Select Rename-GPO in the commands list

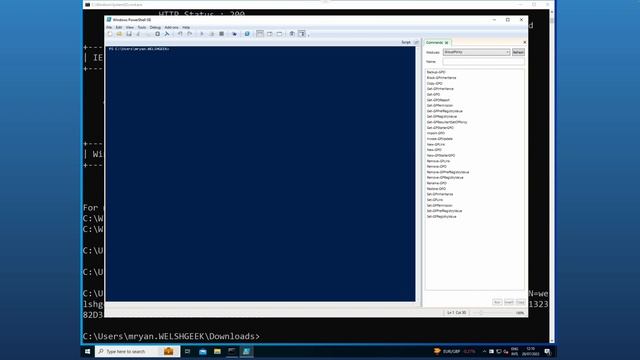[x=436, y=183]
